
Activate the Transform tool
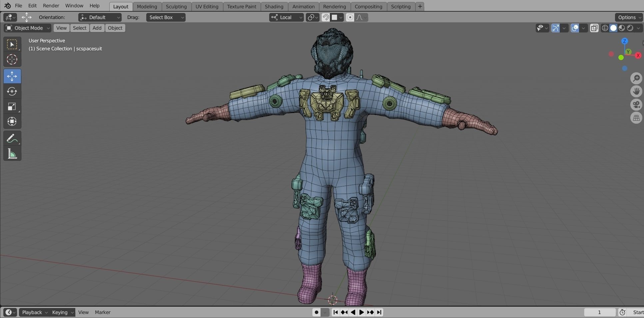tap(12, 121)
